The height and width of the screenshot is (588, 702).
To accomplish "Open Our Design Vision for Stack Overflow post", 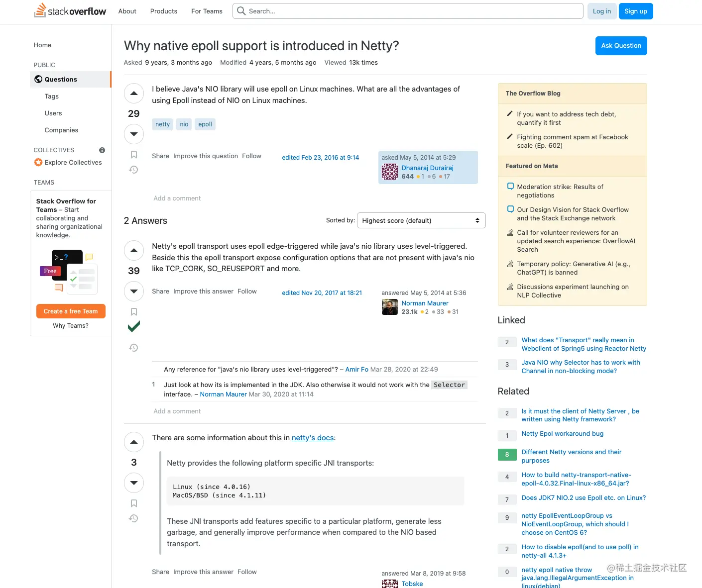I will tap(573, 214).
